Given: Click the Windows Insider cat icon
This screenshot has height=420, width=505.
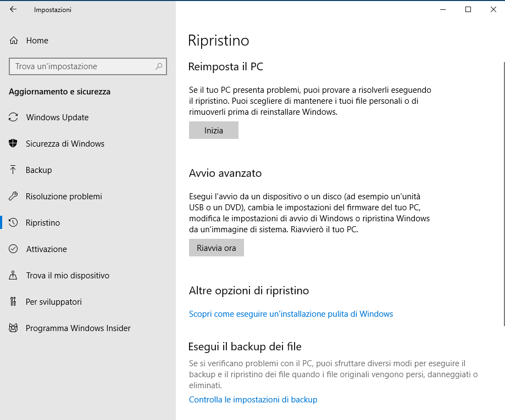Looking at the screenshot, I should point(14,328).
